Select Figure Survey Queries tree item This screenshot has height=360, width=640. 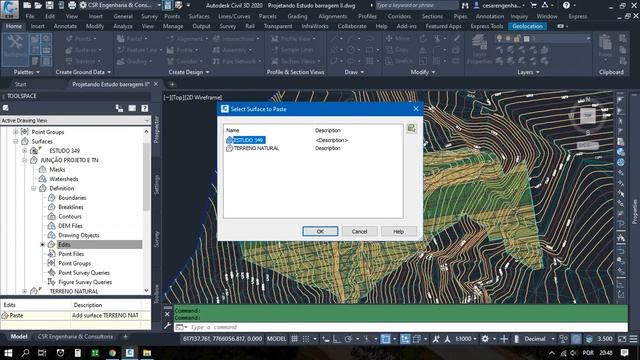(85, 282)
